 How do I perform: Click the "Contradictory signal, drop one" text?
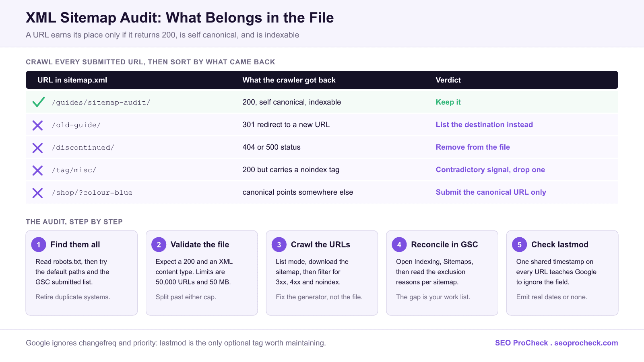point(490,170)
